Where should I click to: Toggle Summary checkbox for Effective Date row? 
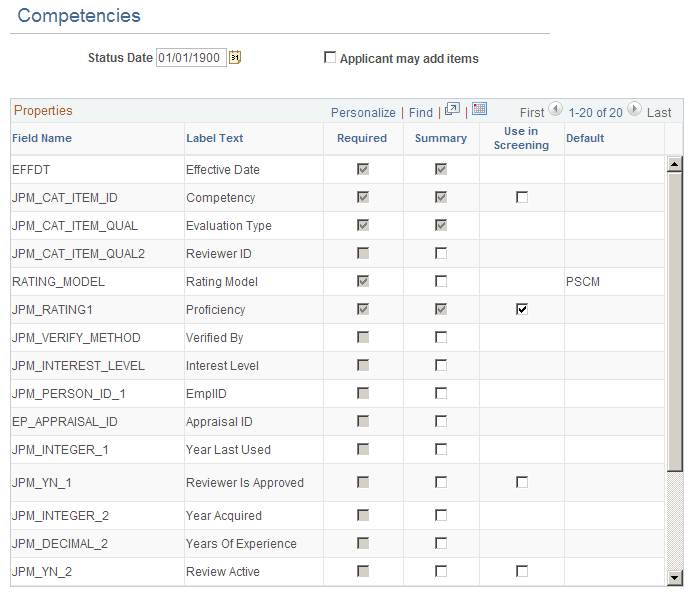[x=441, y=169]
